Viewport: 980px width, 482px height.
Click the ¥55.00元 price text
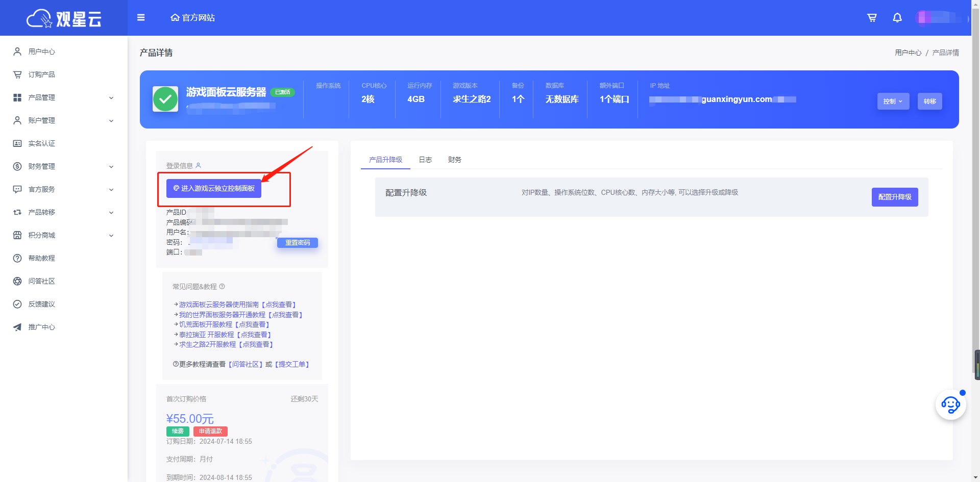(190, 419)
